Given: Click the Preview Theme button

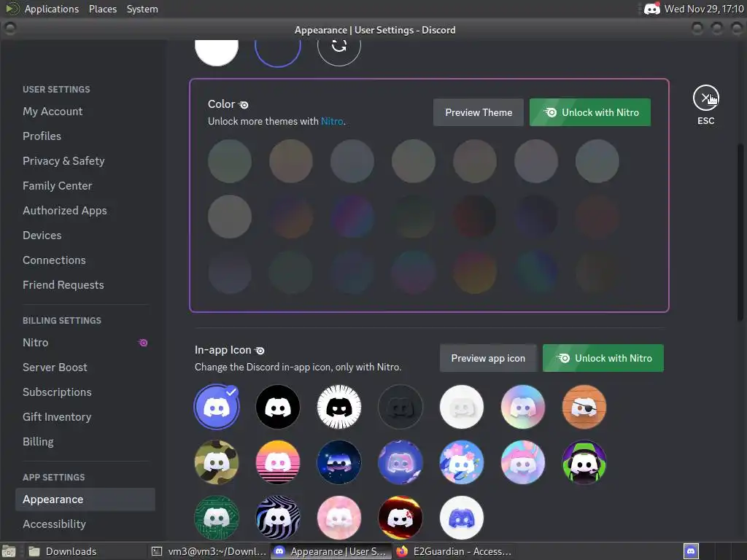Looking at the screenshot, I should tap(479, 112).
